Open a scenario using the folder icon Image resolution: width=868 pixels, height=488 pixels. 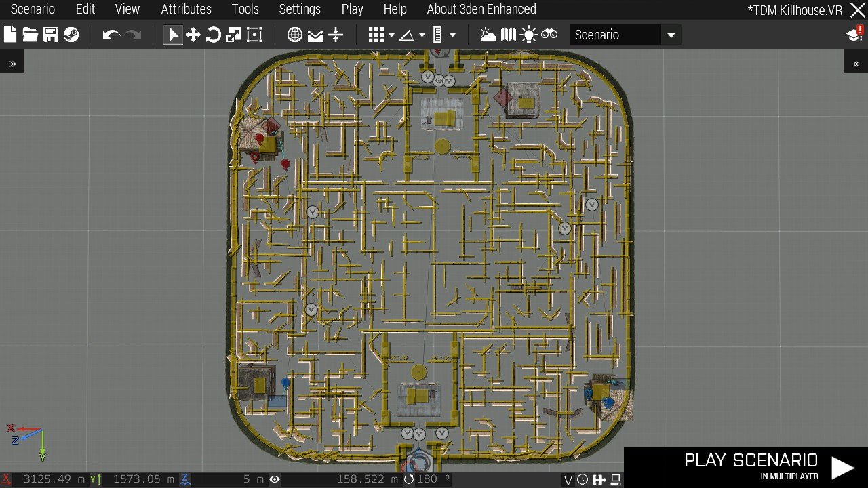pyautogui.click(x=31, y=35)
